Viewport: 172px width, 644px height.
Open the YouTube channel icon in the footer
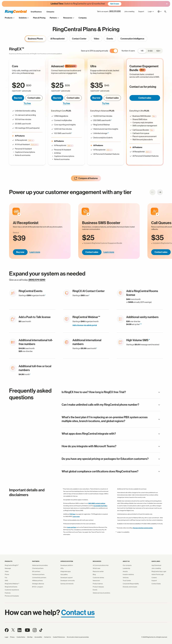coord(27,630)
